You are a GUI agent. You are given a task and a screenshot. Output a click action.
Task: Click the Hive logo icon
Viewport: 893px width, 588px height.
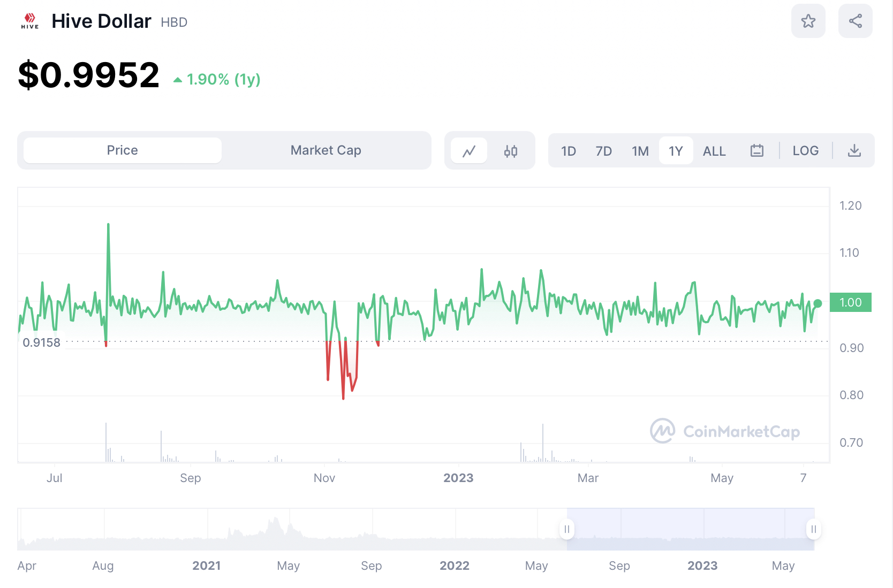coord(30,21)
